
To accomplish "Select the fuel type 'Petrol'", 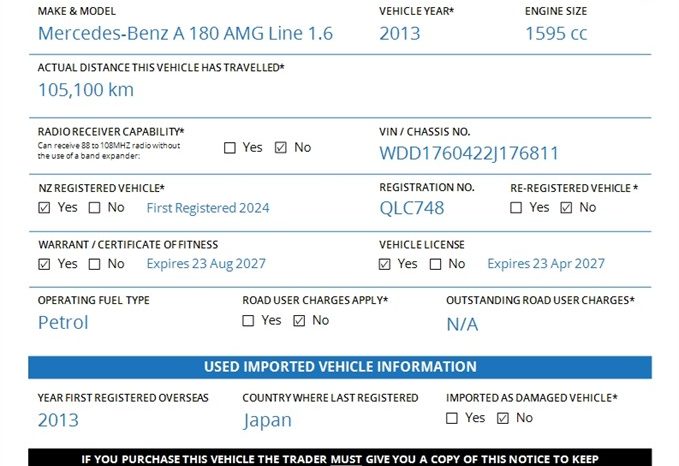I will point(63,323).
